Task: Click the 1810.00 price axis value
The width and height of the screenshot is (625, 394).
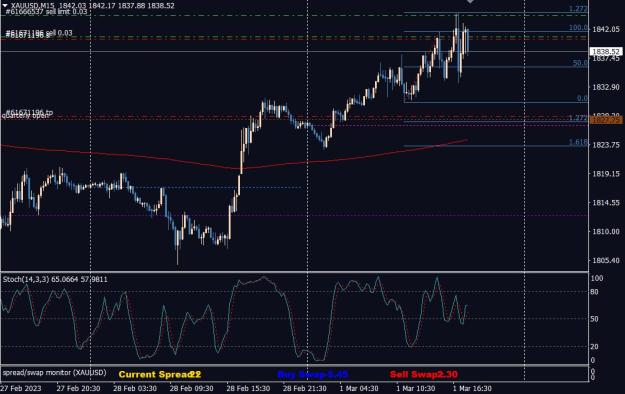Action: [x=606, y=231]
